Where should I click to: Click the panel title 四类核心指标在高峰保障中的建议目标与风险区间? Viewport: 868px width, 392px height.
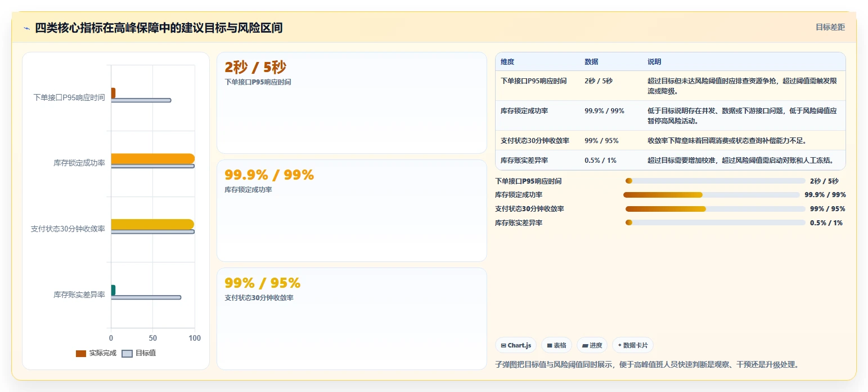point(159,28)
